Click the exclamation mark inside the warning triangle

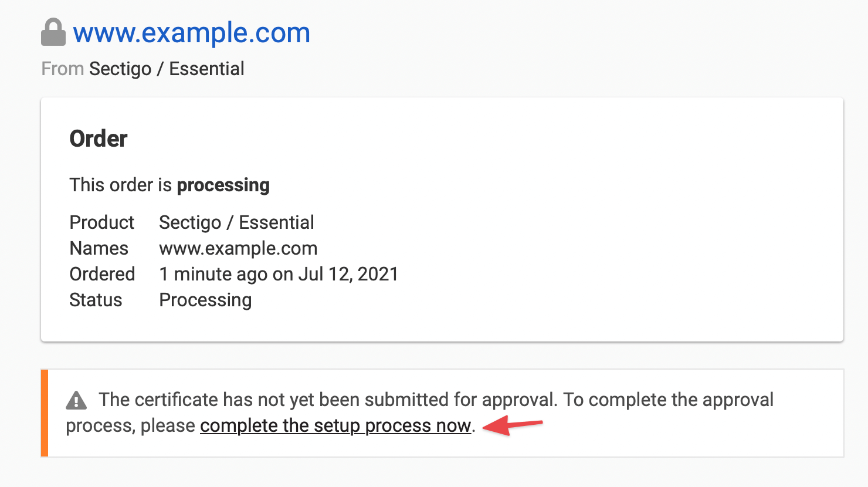point(75,401)
